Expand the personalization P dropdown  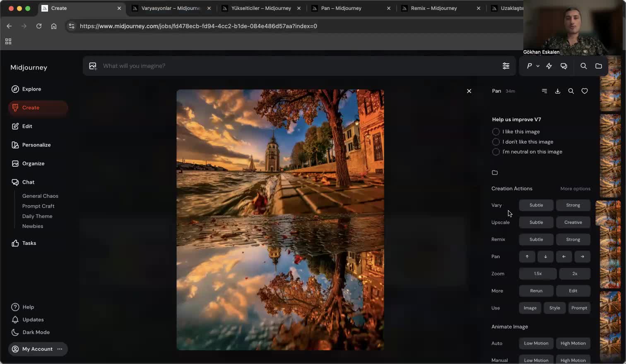click(x=533, y=66)
